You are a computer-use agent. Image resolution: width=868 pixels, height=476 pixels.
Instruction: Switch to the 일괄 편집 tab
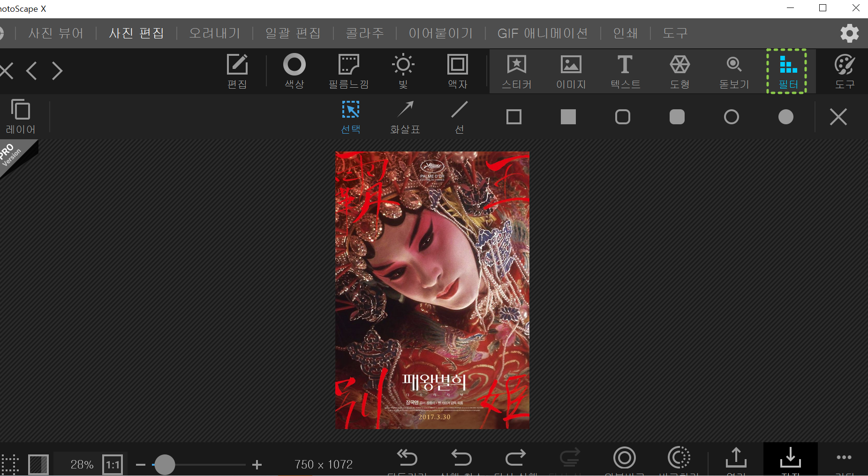tap(293, 33)
